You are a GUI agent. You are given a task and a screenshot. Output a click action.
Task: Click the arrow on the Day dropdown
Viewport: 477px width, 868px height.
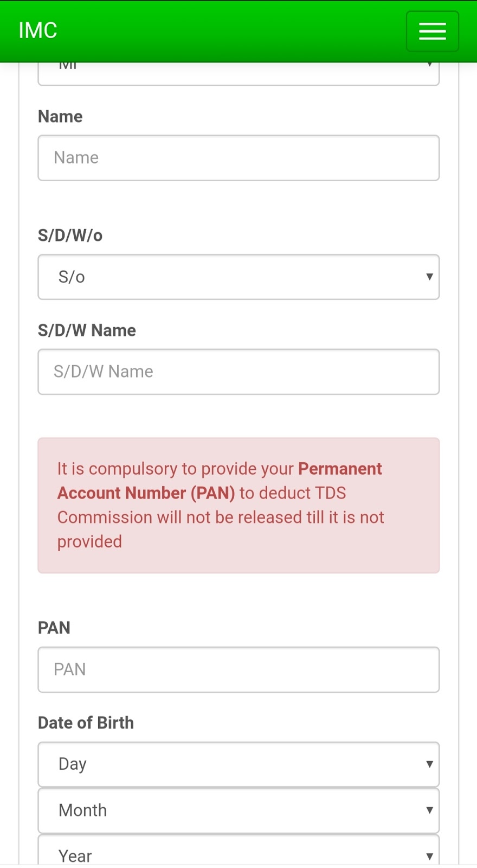(x=429, y=764)
